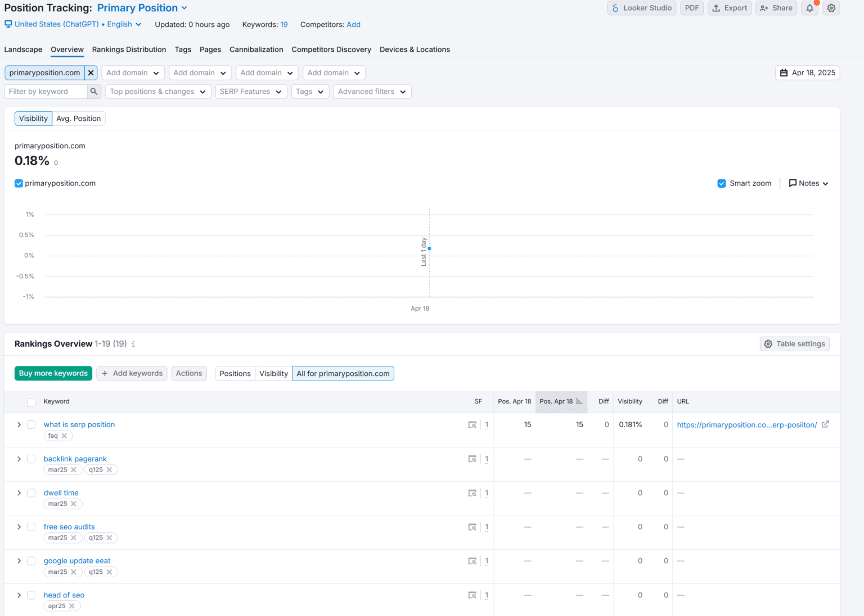Click the Buy more keywords button
The height and width of the screenshot is (616, 864).
(53, 373)
